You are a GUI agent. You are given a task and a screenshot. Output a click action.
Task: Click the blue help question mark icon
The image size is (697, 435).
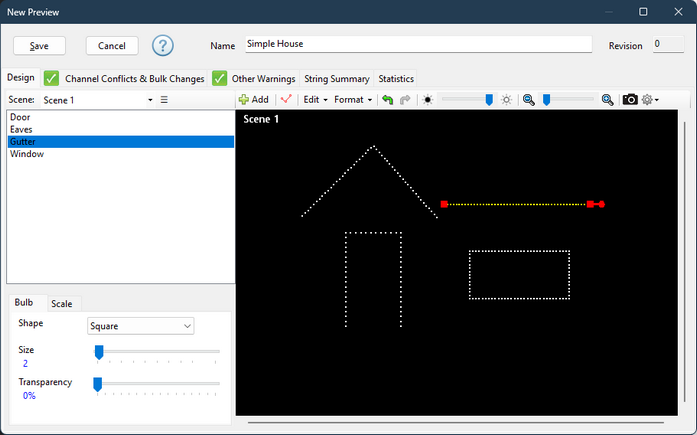[163, 46]
